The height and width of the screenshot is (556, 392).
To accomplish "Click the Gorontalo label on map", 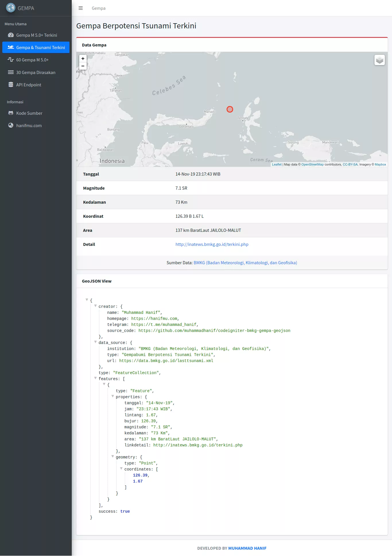I will tap(187, 127).
